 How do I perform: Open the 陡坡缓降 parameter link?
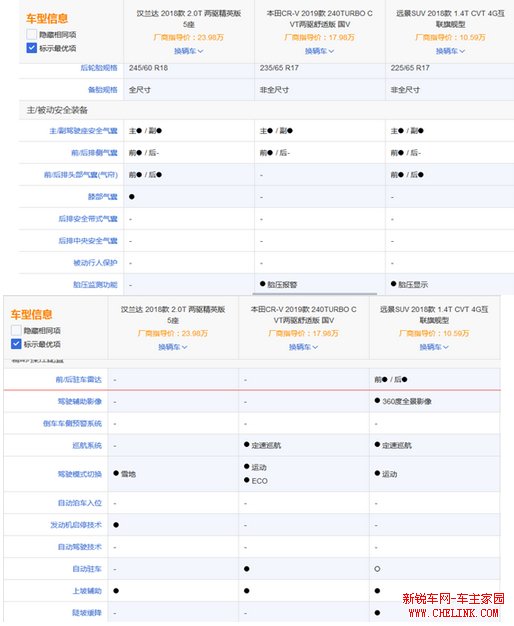87,613
